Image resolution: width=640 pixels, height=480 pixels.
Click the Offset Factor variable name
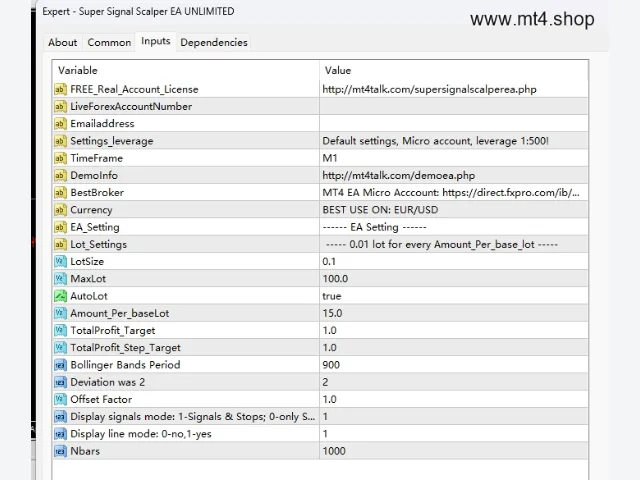[101, 399]
